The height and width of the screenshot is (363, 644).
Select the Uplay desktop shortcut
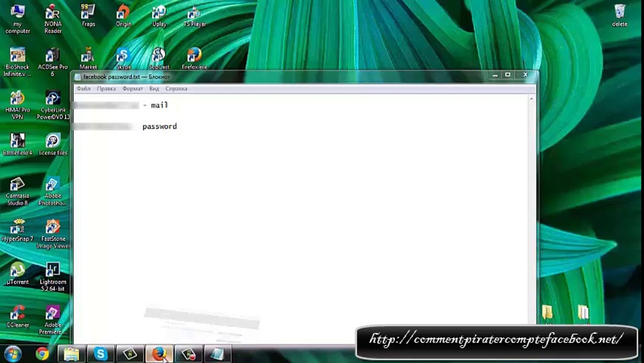tap(159, 16)
